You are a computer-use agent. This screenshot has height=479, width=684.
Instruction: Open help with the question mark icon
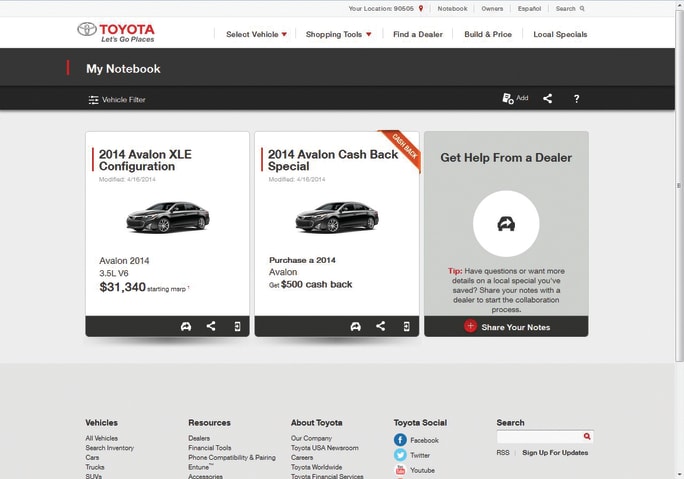(576, 98)
